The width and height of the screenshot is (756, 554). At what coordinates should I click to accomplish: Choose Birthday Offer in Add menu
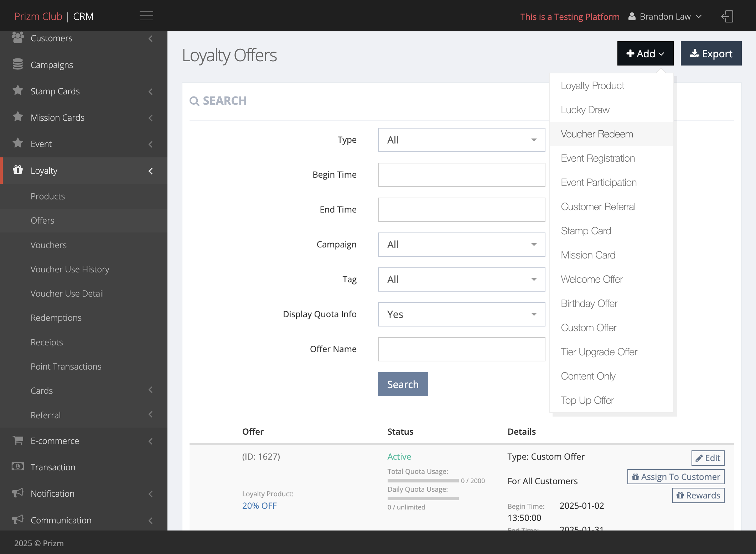click(x=611, y=303)
